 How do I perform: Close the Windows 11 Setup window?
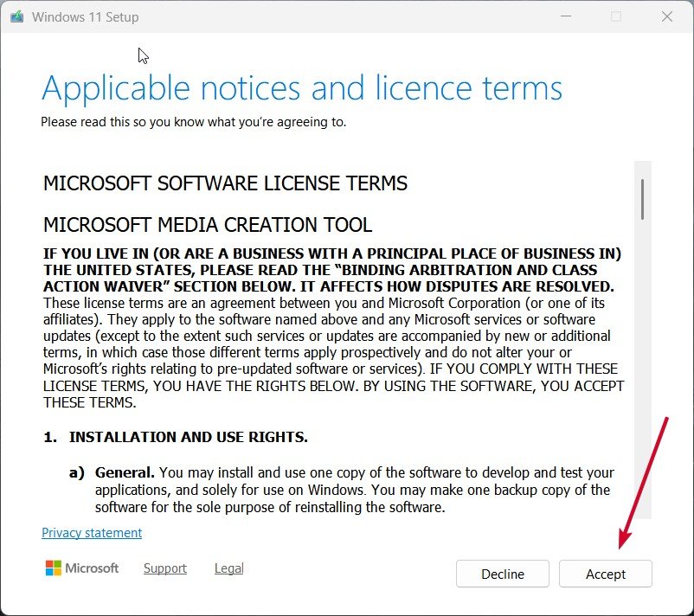click(x=666, y=16)
